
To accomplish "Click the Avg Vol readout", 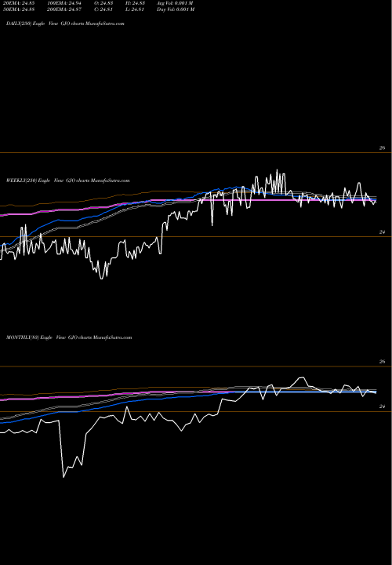I will (x=175, y=3).
